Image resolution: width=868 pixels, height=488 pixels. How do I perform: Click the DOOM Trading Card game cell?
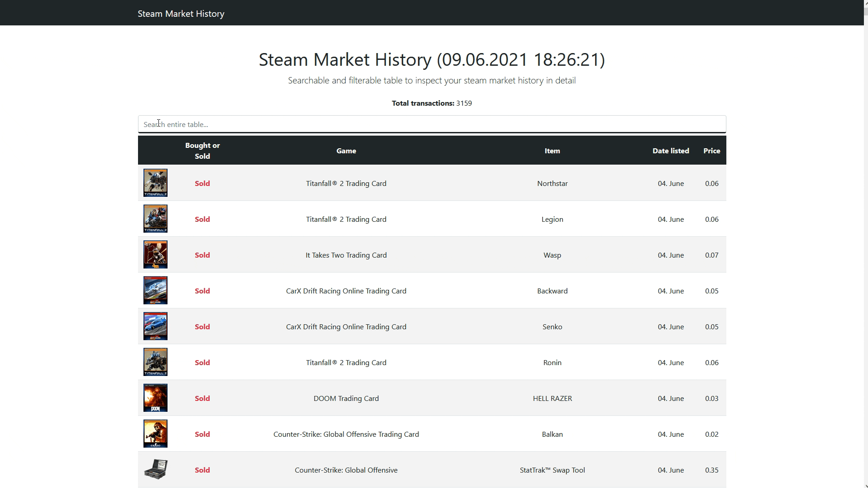(346, 398)
